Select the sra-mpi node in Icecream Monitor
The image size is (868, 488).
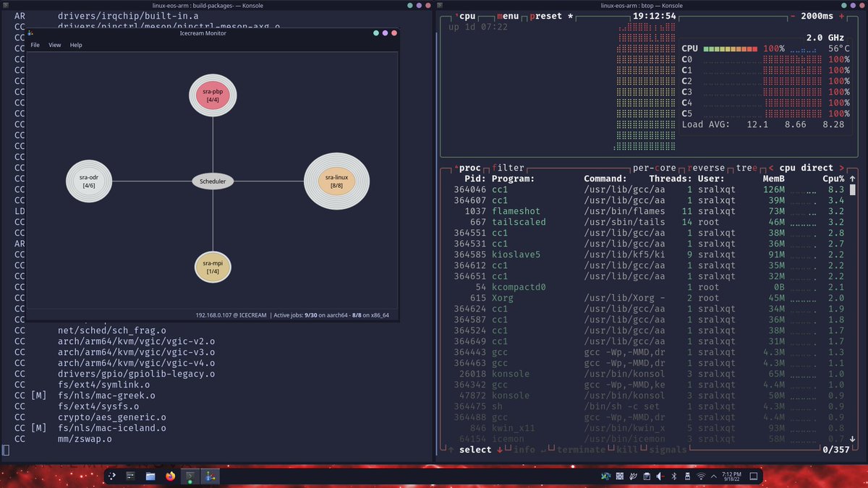(213, 267)
